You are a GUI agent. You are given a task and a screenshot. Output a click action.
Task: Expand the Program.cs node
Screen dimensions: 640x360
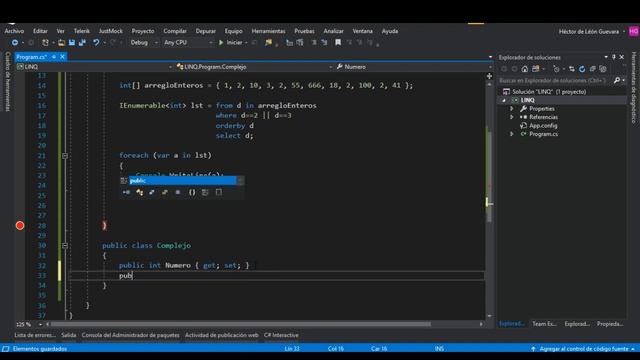pyautogui.click(x=512, y=134)
